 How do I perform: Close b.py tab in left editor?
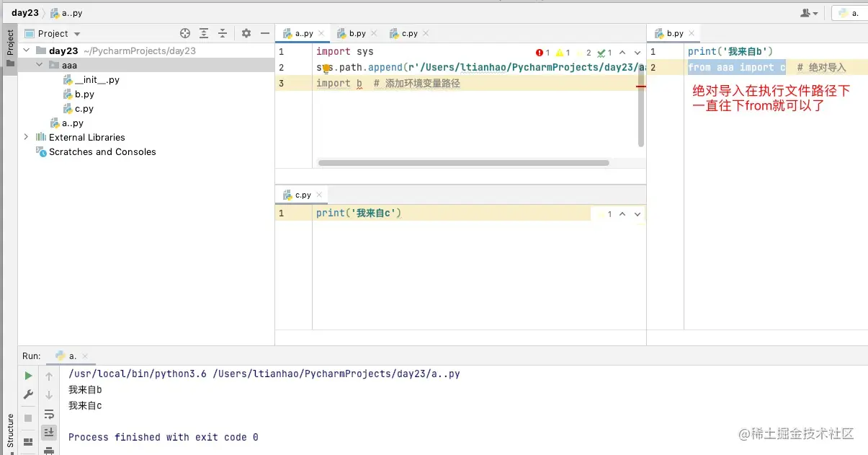pyautogui.click(x=374, y=33)
